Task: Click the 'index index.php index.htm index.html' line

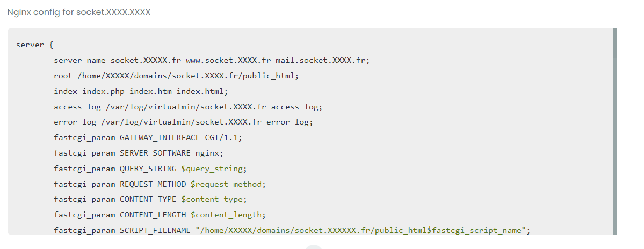Action: pos(141,91)
